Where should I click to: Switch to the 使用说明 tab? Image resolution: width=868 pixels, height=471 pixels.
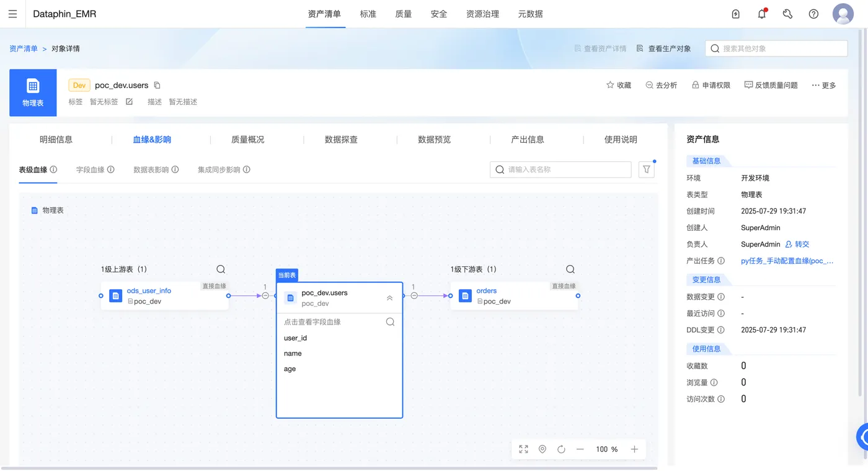click(621, 140)
